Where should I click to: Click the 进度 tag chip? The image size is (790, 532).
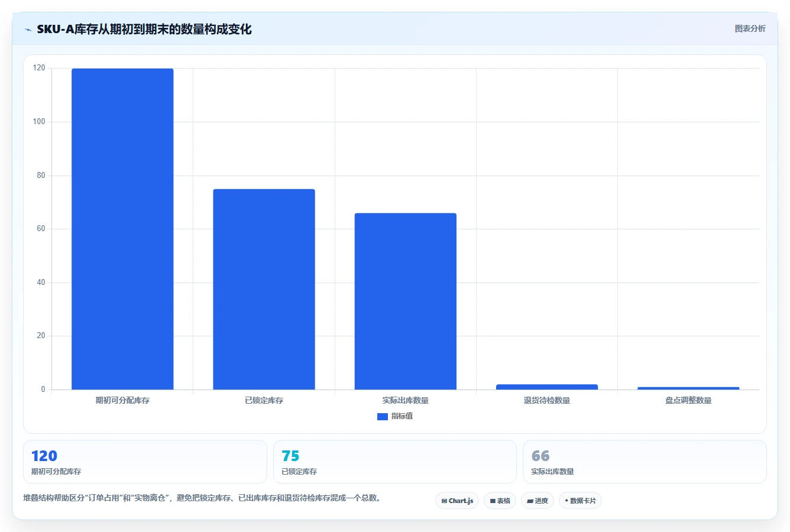(x=538, y=501)
